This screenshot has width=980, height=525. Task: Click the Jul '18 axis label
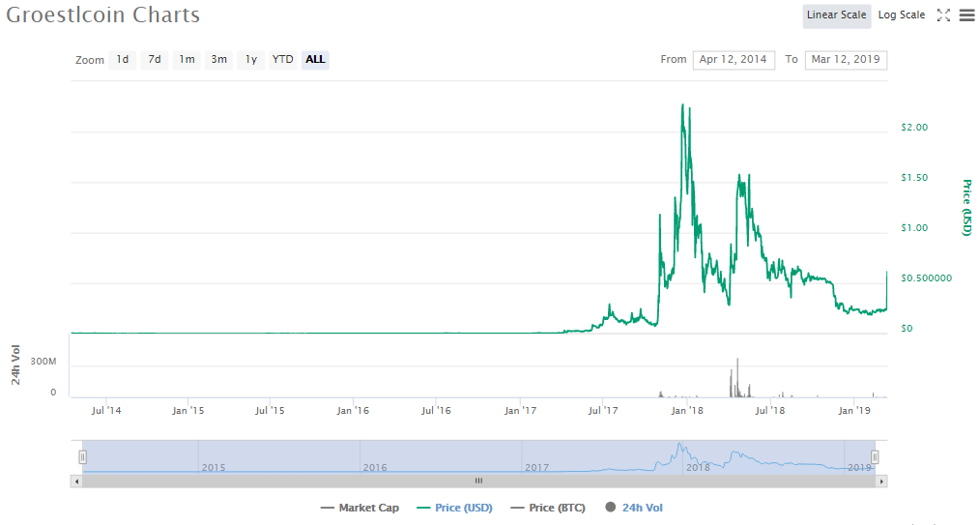(x=770, y=411)
